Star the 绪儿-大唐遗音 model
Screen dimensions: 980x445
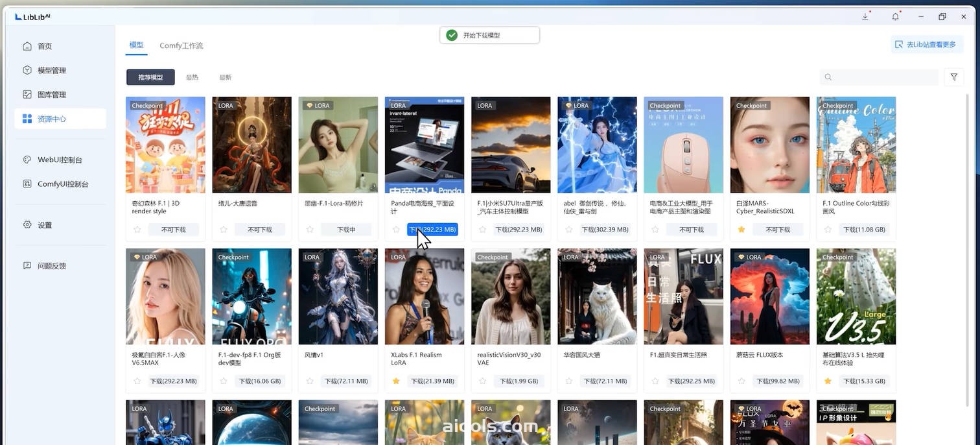click(x=224, y=230)
